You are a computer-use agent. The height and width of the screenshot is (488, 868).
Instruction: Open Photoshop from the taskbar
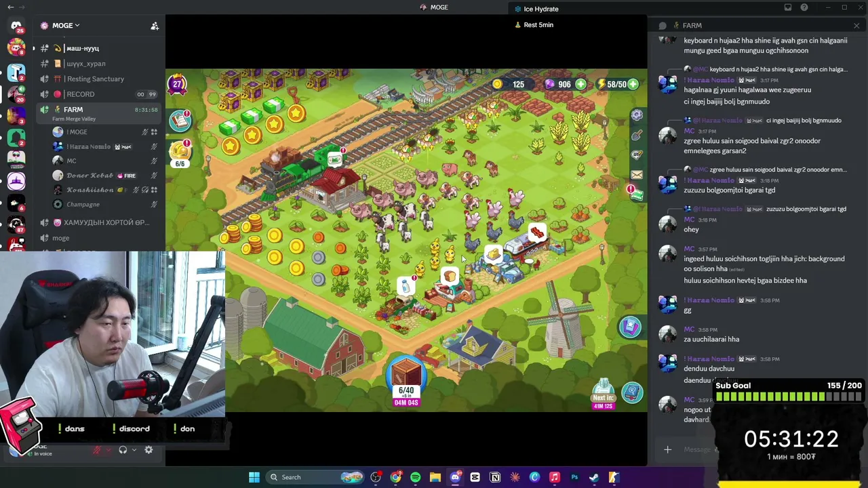coord(574,477)
